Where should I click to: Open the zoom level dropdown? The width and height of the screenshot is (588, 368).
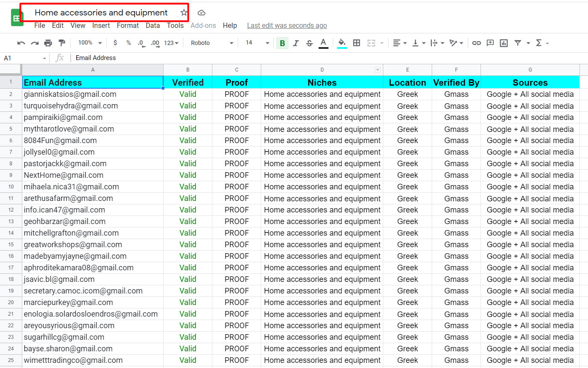[89, 43]
